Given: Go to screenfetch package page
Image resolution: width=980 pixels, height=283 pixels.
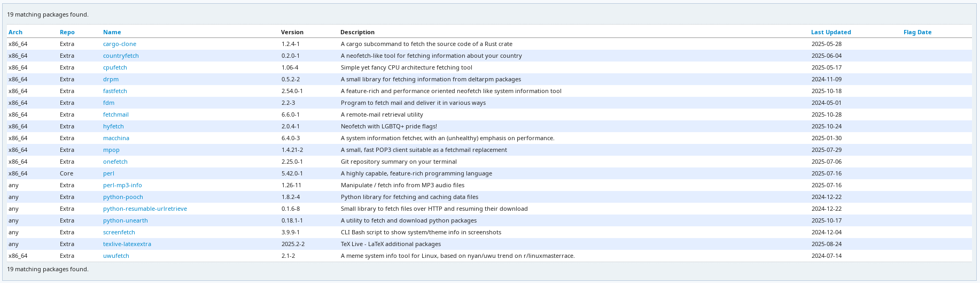Looking at the screenshot, I should (x=119, y=232).
